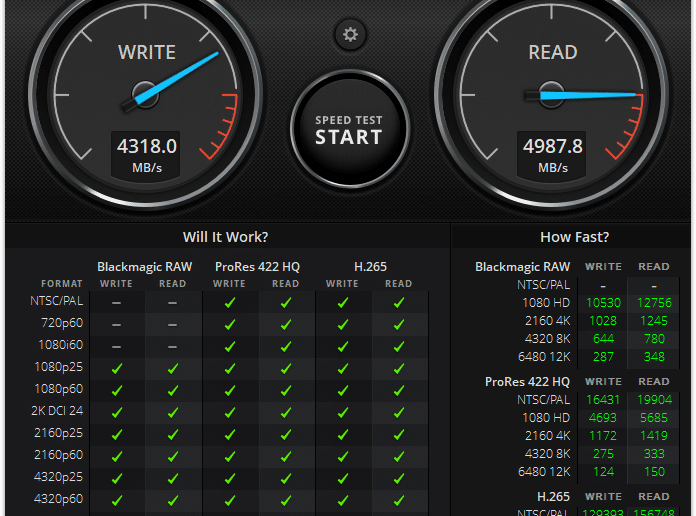The width and height of the screenshot is (696, 516).
Task: Click the 16431 ProRes NTSC/PAL write value
Action: click(603, 400)
